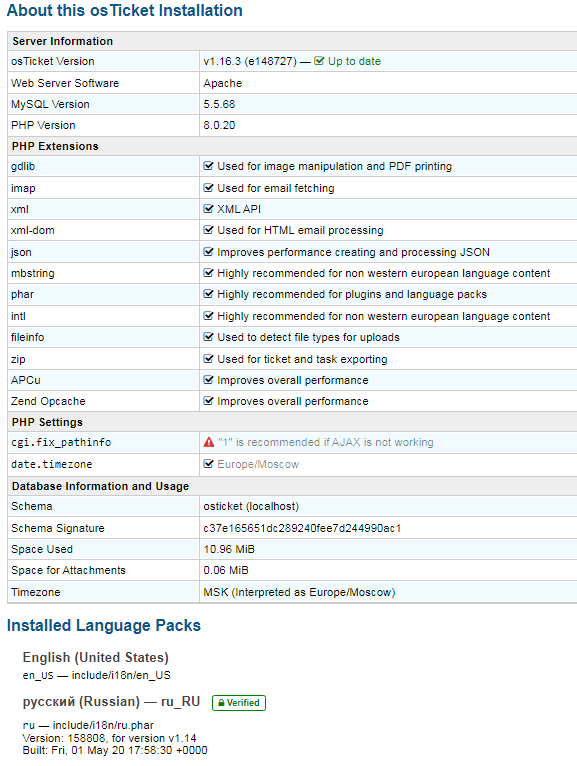Image resolution: width=577 pixels, height=766 pixels.
Task: Click the Installed Language Packs heading
Action: 104,625
